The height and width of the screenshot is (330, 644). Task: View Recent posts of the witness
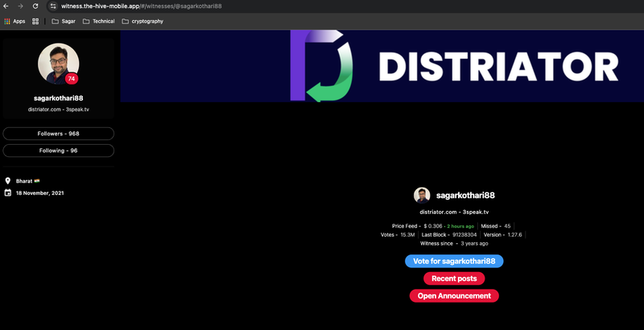pyautogui.click(x=454, y=278)
